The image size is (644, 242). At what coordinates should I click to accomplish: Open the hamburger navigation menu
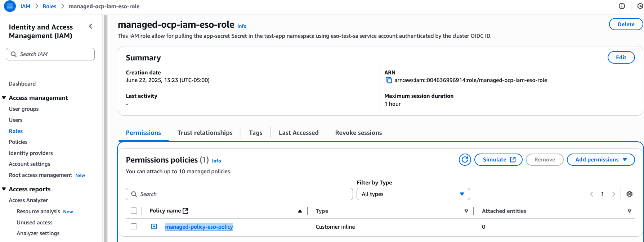(10, 6)
